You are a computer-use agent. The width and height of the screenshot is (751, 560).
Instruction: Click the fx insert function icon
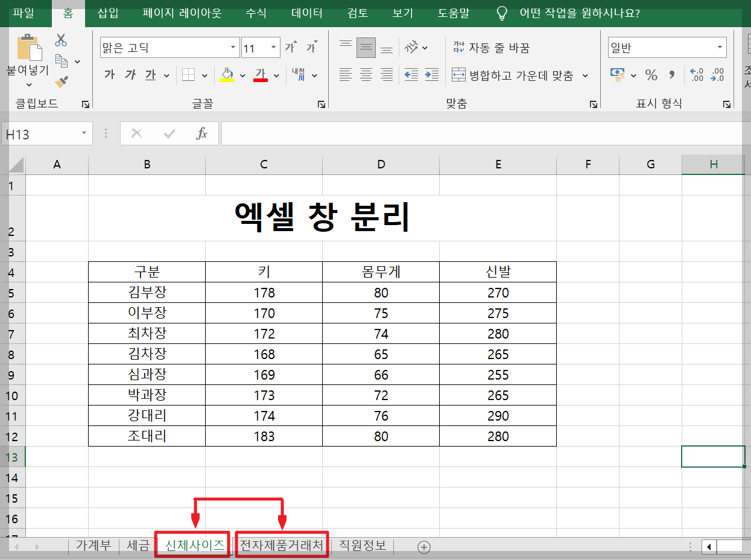point(201,133)
